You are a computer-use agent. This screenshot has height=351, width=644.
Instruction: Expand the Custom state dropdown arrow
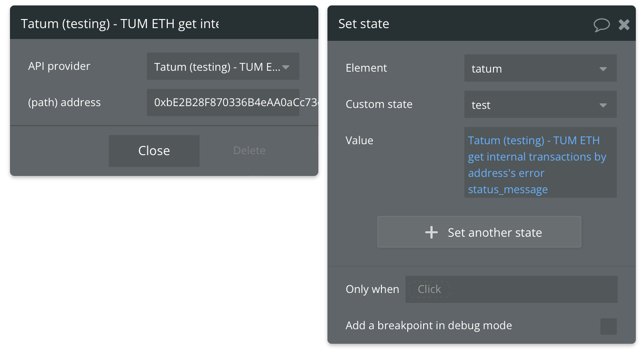(x=603, y=105)
